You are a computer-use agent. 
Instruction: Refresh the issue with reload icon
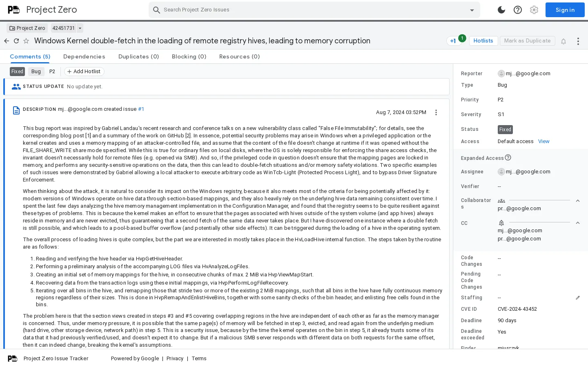coord(16,41)
